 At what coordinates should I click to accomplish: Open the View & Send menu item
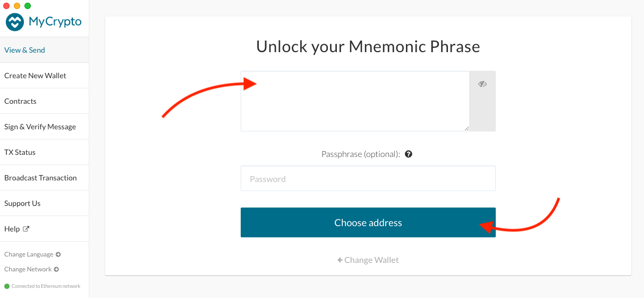tap(25, 50)
